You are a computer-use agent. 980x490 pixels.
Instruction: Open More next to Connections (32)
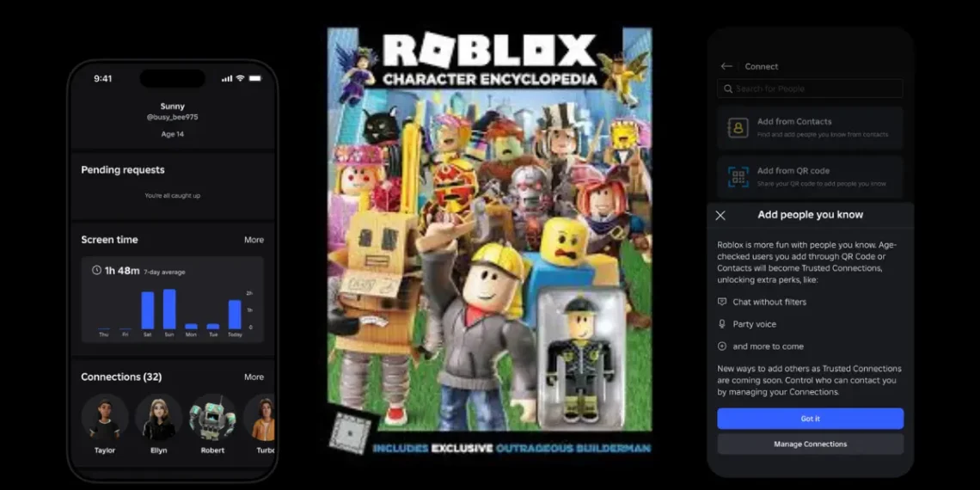(254, 377)
